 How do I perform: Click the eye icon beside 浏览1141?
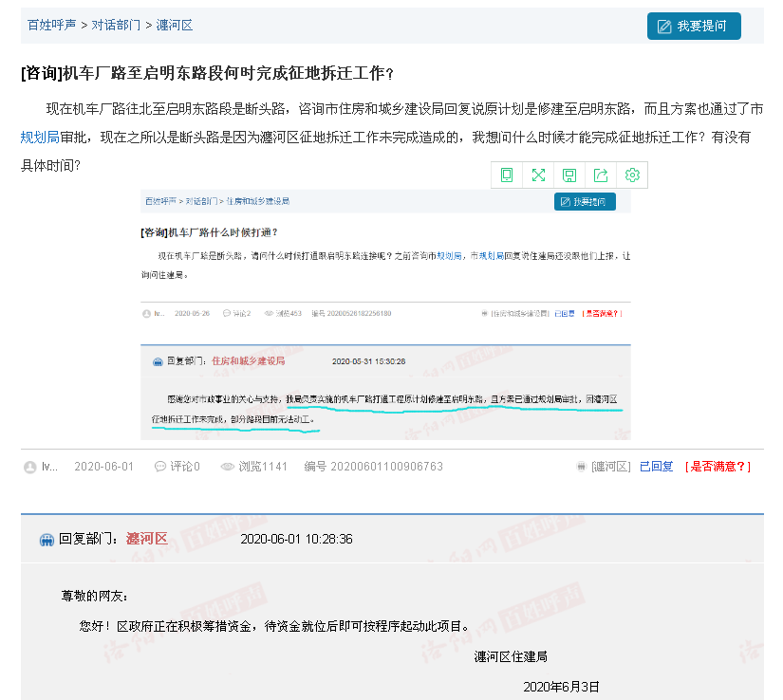tap(227, 467)
